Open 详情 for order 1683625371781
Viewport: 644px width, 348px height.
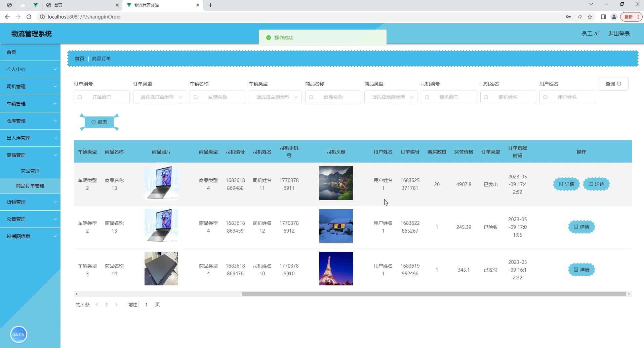coord(566,184)
